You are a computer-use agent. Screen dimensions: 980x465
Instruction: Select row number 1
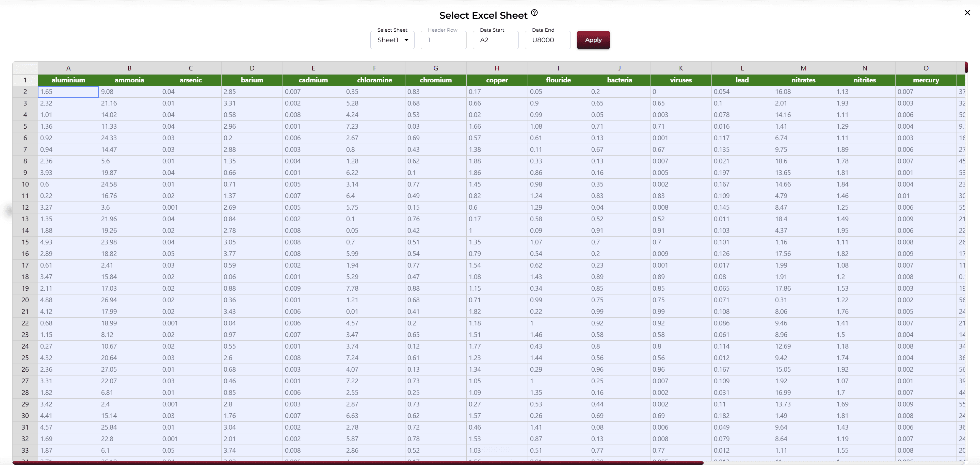coord(25,80)
